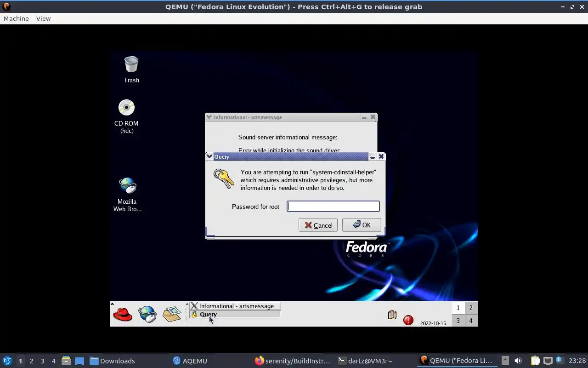Open the host clipboard manager icon
The width and height of the screenshot is (588, 368).
(535, 361)
